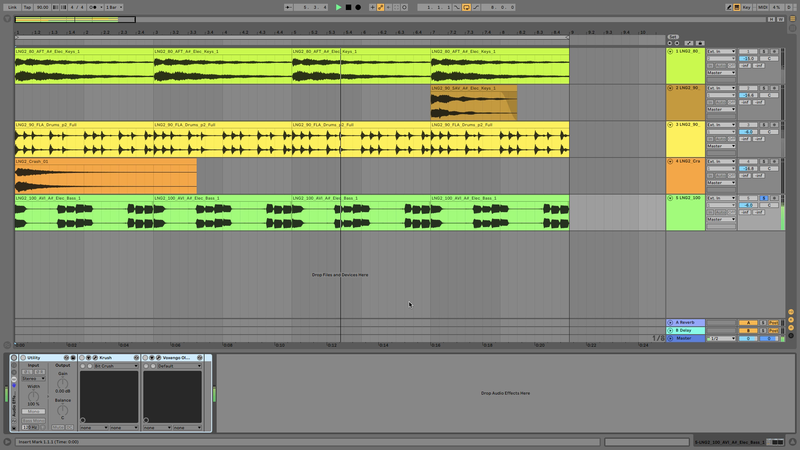Click the Mono button in Utility
Viewport: 800px width, 450px height.
pos(34,411)
